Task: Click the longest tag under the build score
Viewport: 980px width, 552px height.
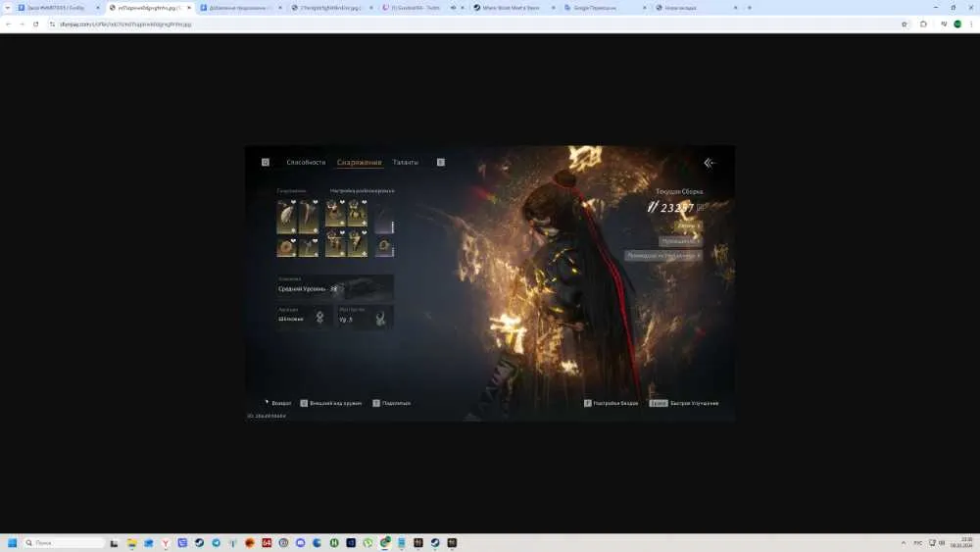Action: (663, 256)
